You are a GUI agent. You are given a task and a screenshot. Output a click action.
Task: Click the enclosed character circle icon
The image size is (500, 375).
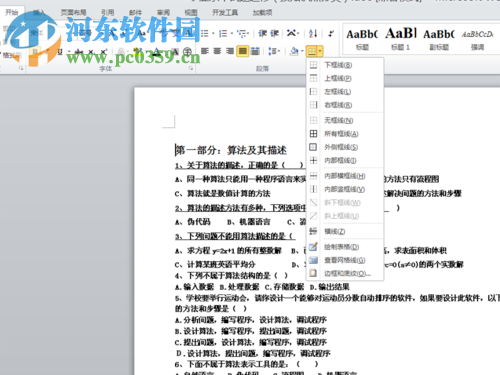point(188,51)
